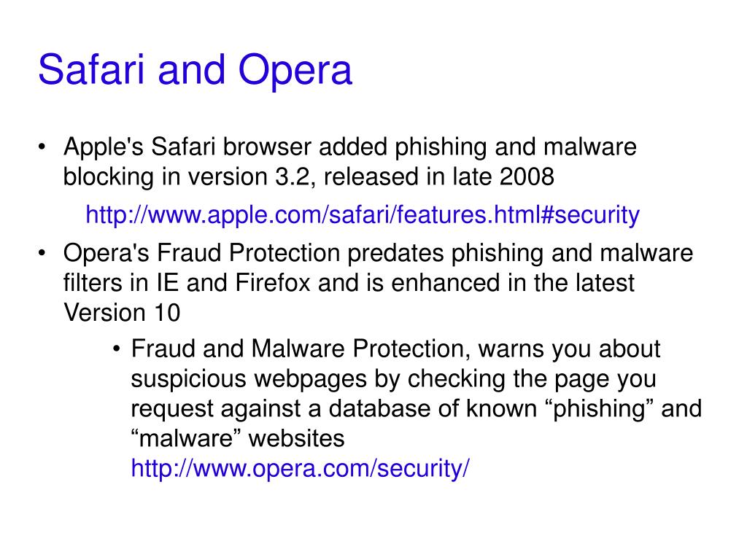Click the text '“malware” websites'
This screenshot has width=747, height=560.
pyautogui.click(x=238, y=438)
